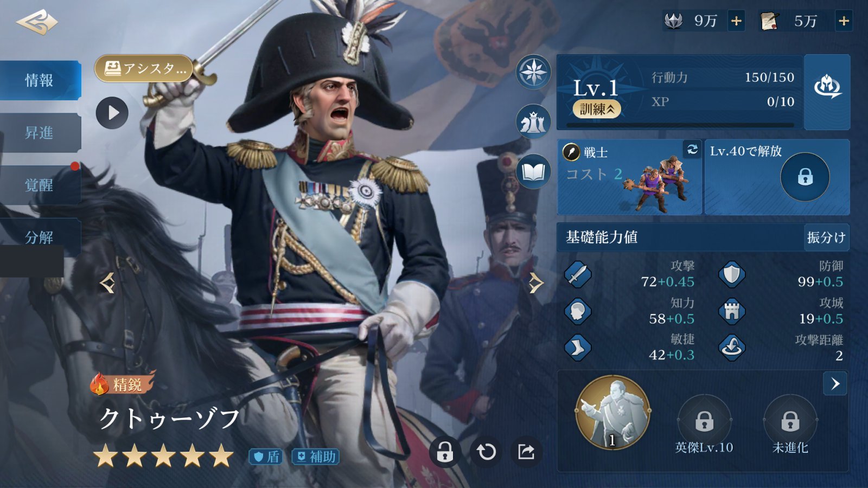Screen dimensions: 868x488
Task: Show the previous hero with the left chevron
Action: tap(107, 282)
